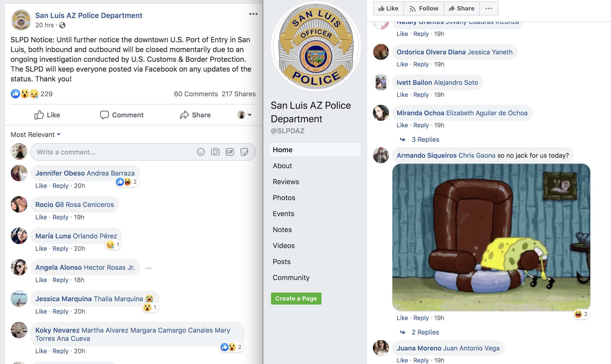Click the Create a Page button

pos(296,298)
